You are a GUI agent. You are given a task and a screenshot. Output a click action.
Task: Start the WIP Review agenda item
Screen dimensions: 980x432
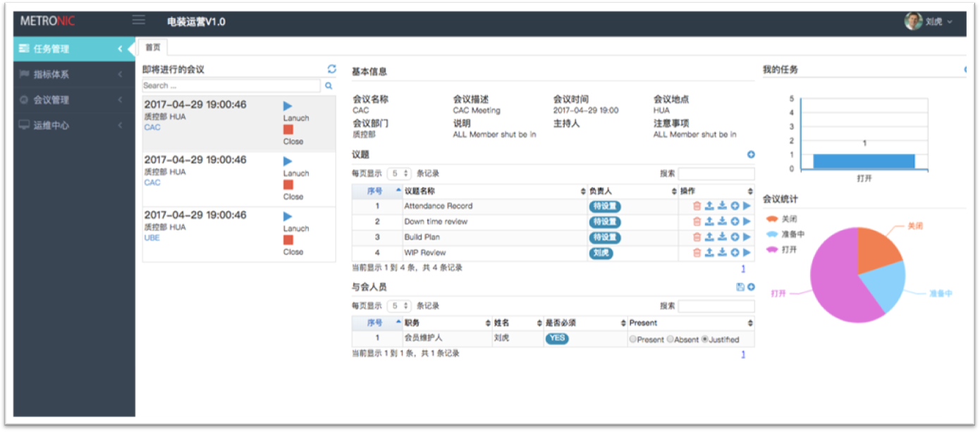pyautogui.click(x=747, y=253)
